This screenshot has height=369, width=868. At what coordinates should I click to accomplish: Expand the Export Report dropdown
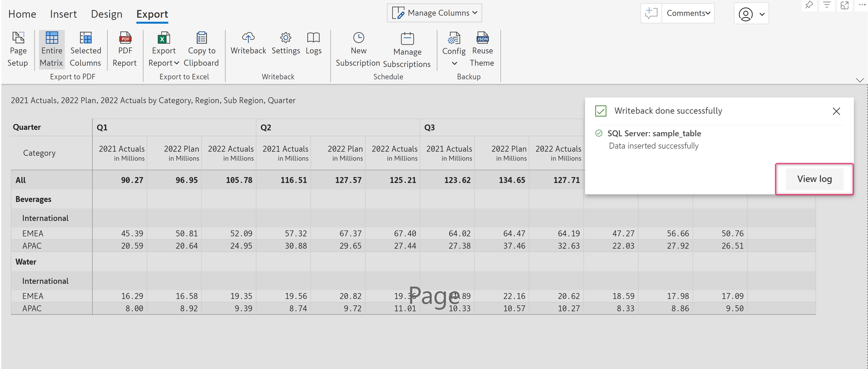pos(164,63)
